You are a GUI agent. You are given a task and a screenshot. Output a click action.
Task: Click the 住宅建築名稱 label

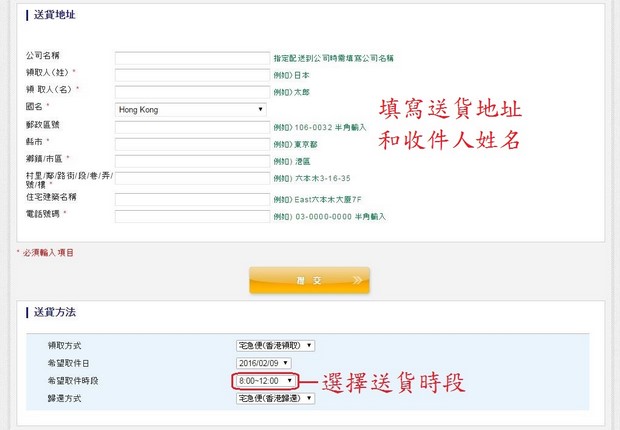coord(51,197)
